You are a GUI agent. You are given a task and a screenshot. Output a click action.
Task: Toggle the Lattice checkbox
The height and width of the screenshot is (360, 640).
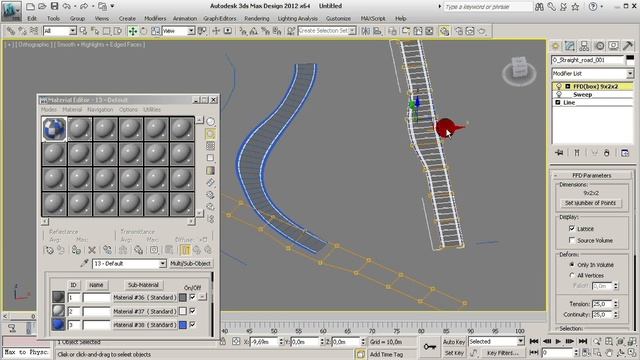point(572,229)
